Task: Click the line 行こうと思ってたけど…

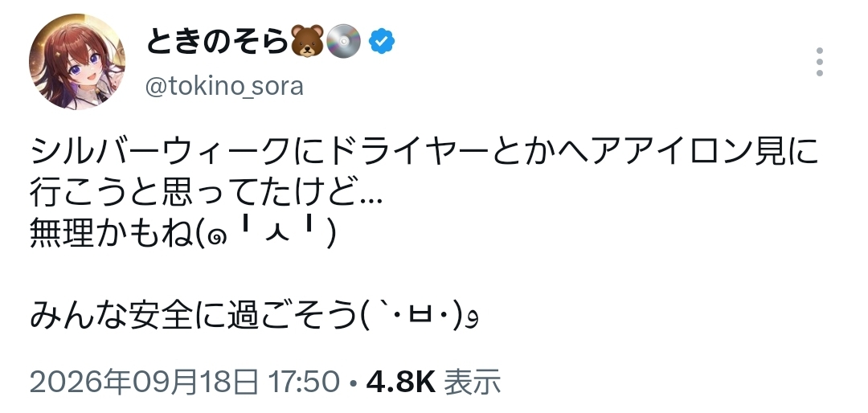Action: pos(206,193)
